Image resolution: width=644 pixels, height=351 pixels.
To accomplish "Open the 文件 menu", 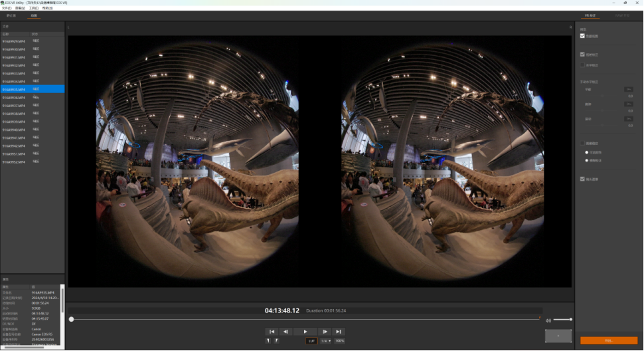I will 6,8.
